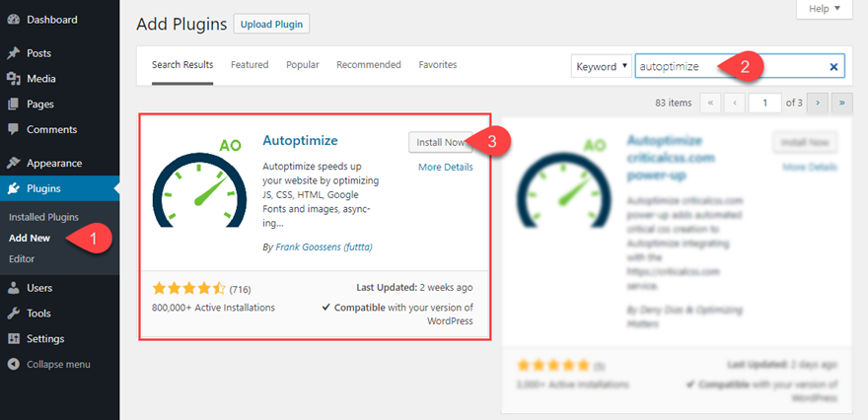Click the Pages icon in sidebar
Screen dimensions: 868x420
14,105
